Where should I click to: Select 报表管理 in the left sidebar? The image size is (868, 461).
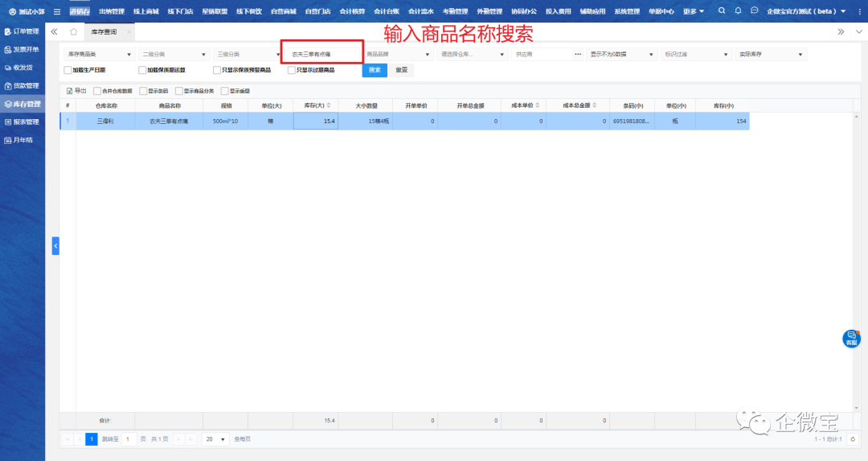[x=23, y=122]
